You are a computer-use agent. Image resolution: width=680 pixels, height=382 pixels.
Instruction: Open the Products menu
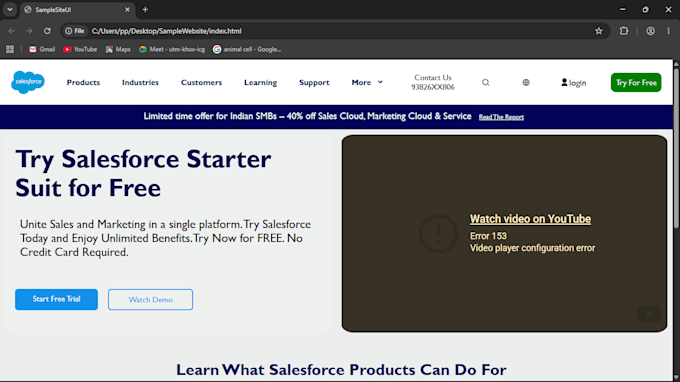83,82
